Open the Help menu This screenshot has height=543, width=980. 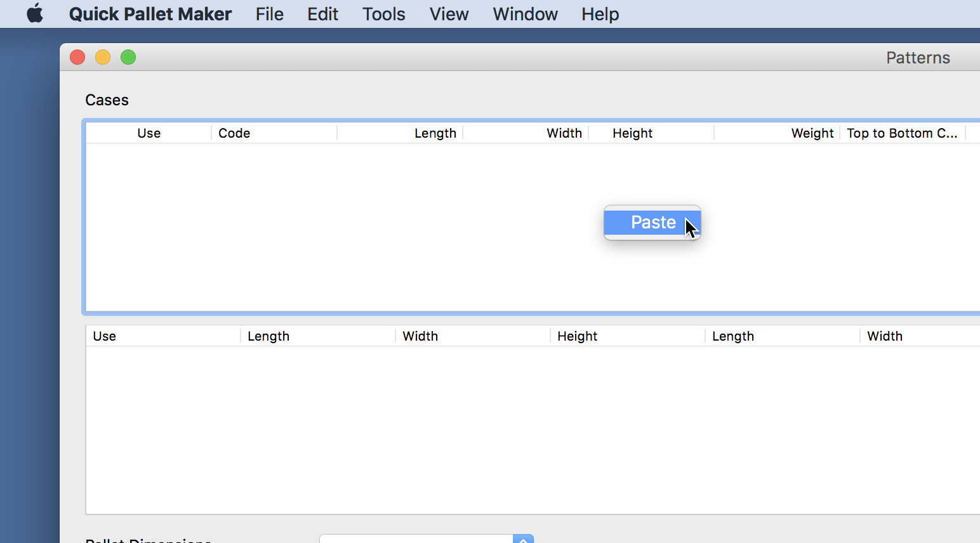tap(600, 14)
